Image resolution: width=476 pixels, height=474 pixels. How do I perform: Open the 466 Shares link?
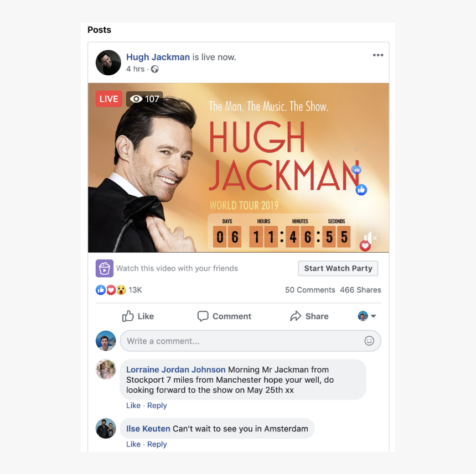[x=360, y=290]
